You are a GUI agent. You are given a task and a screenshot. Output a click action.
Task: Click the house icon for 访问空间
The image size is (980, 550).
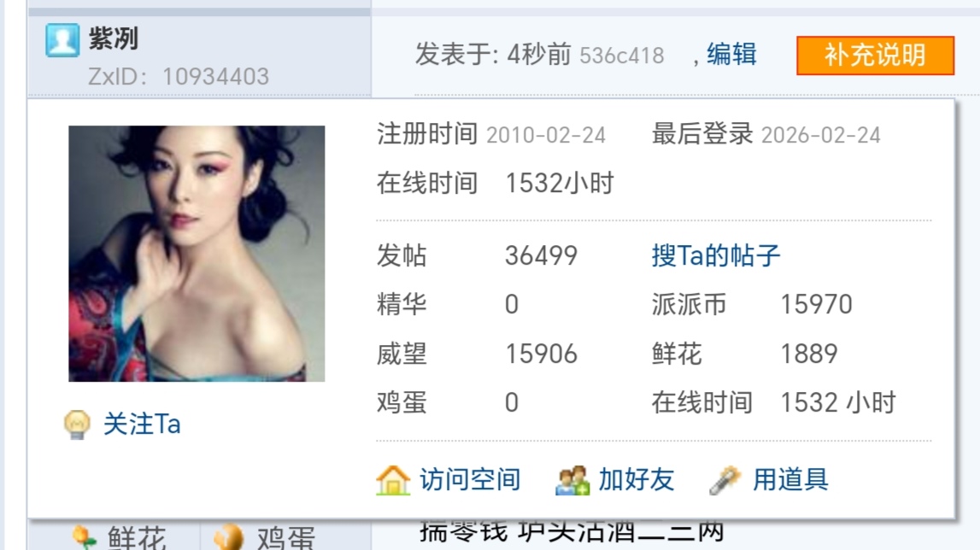393,480
